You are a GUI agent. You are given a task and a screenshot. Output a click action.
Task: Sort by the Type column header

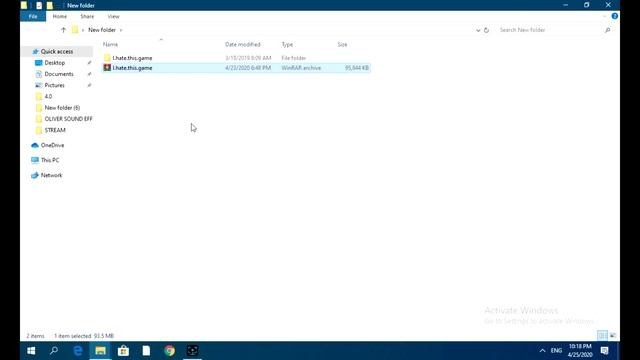click(x=287, y=44)
